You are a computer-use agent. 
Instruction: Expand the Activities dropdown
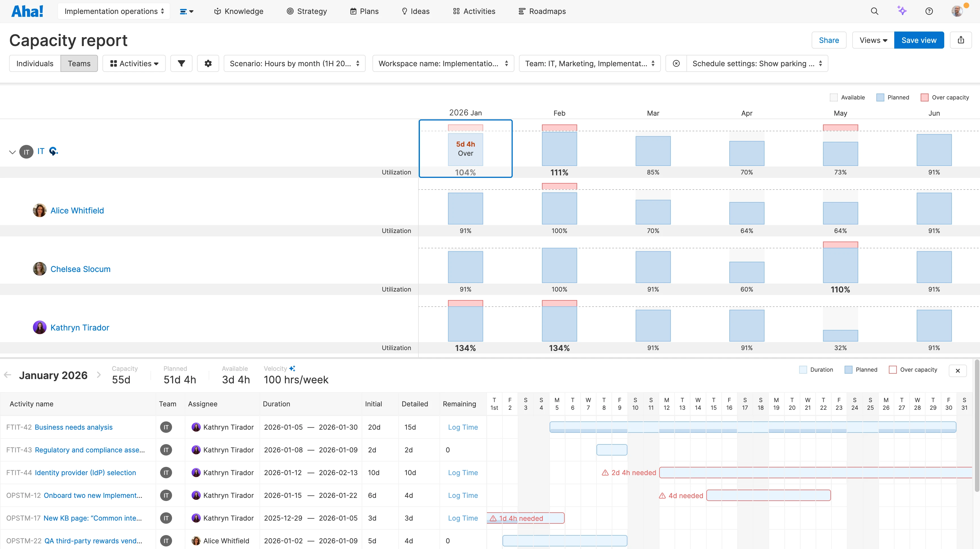pyautogui.click(x=134, y=64)
